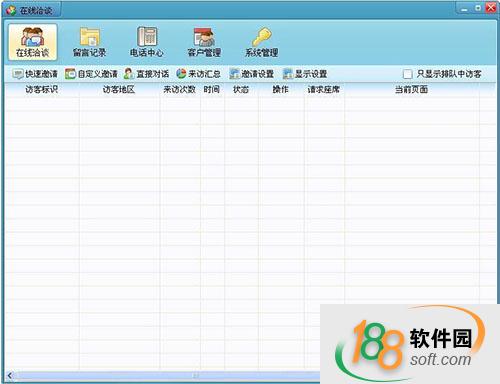This screenshot has height=384, width=500.
Task: Click the 状态 column header
Action: coord(241,89)
